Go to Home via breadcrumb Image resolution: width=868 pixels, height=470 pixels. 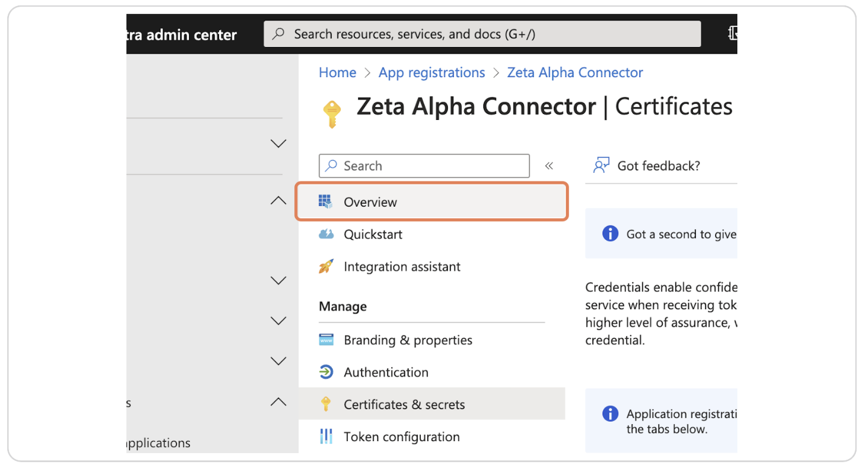pos(337,73)
